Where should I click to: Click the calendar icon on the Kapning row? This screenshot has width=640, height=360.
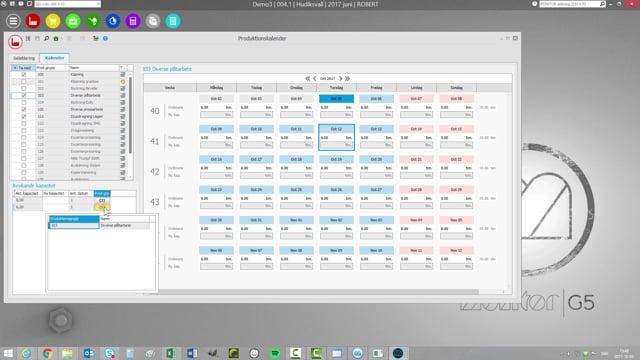(x=123, y=75)
